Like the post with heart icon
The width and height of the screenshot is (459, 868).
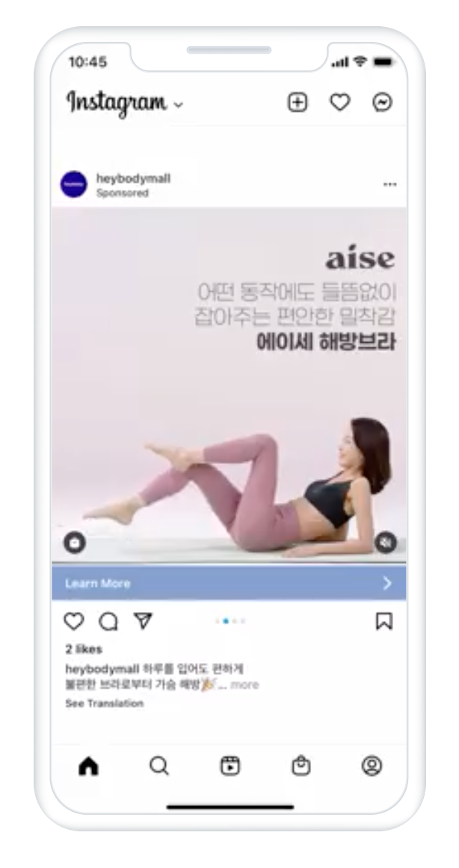click(x=73, y=622)
